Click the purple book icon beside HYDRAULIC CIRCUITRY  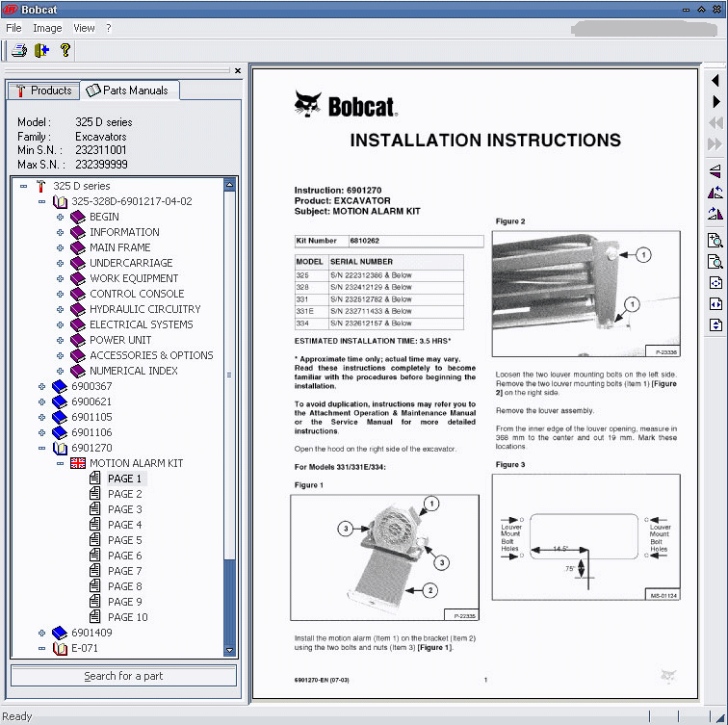coord(78,309)
